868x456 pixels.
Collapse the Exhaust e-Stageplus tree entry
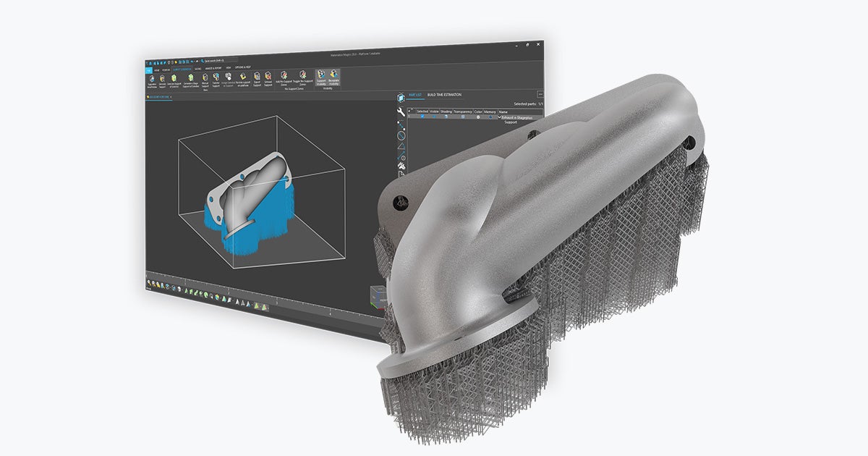coord(499,117)
